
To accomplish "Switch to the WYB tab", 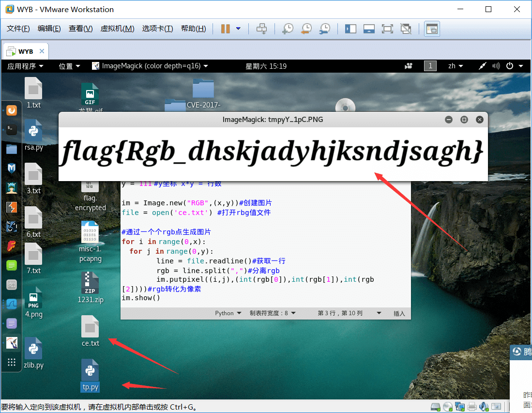I will pyautogui.click(x=25, y=51).
